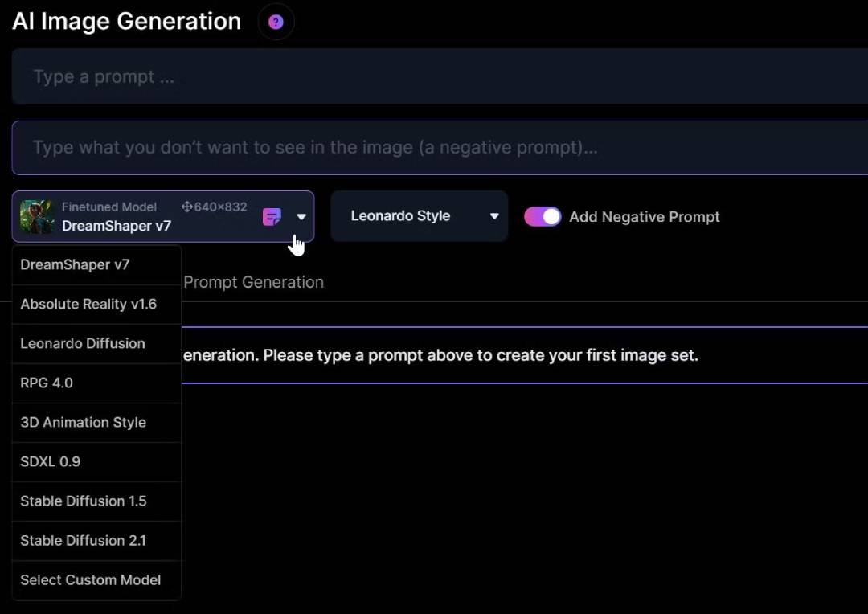Open Select Custom Model option

(x=90, y=579)
